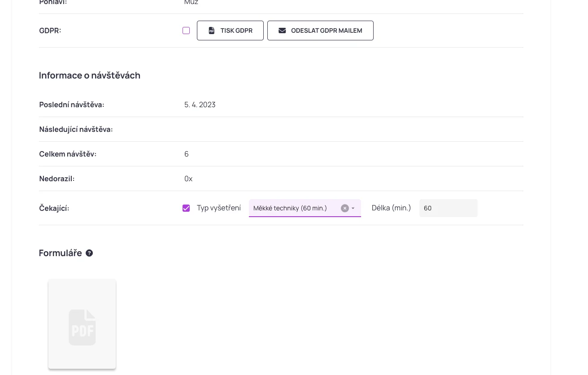The height and width of the screenshot is (375, 588).
Task: Click the Formuláře section heading
Action: tap(61, 253)
